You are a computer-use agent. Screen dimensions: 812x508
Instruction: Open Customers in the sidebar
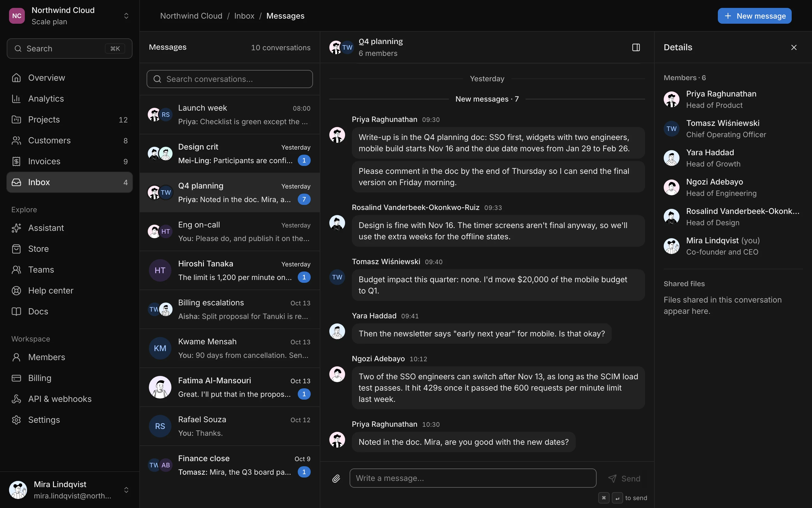69,141
